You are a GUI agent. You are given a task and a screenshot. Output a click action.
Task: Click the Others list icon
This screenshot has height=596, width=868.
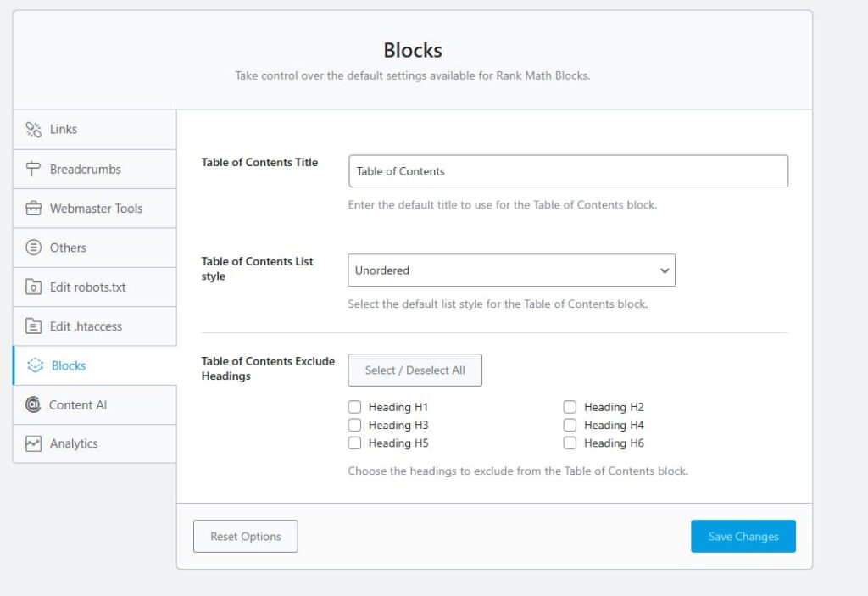click(33, 248)
